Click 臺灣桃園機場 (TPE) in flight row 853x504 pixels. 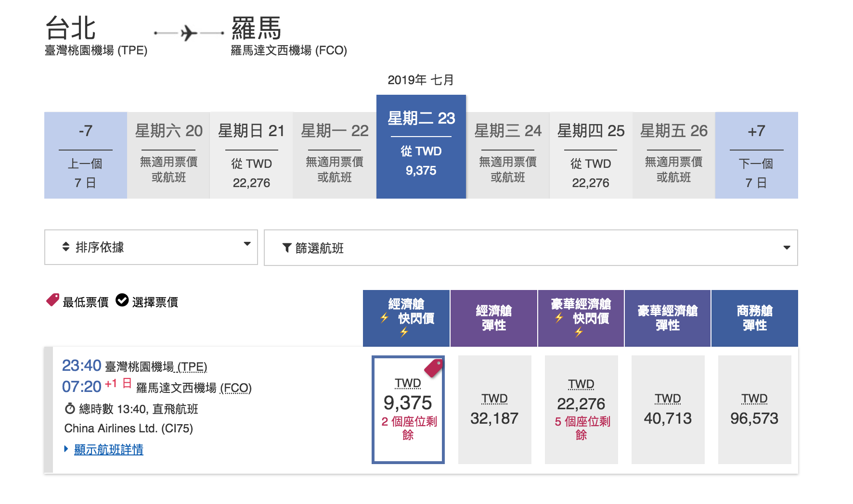click(156, 367)
